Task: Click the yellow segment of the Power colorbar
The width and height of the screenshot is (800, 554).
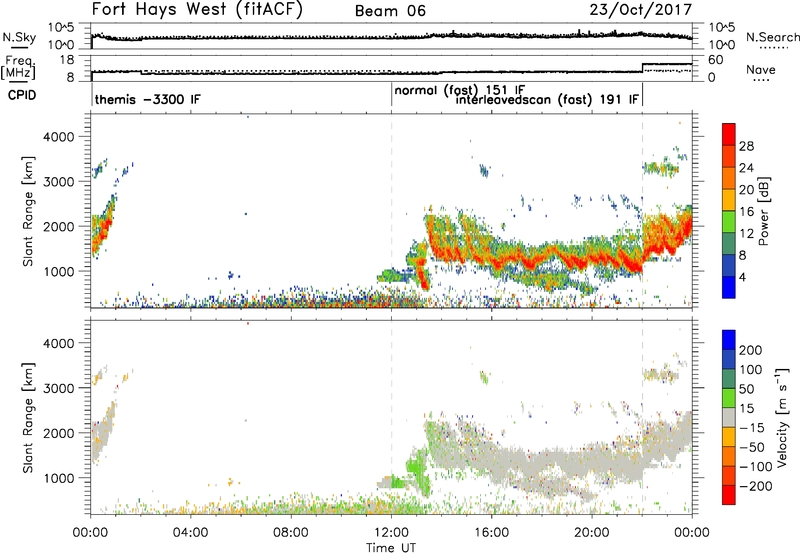Action: pos(729,200)
